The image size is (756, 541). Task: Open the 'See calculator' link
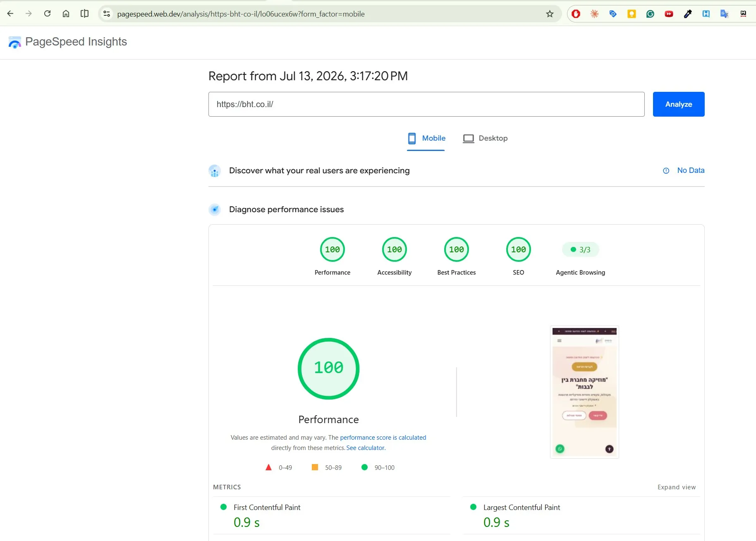coord(366,448)
